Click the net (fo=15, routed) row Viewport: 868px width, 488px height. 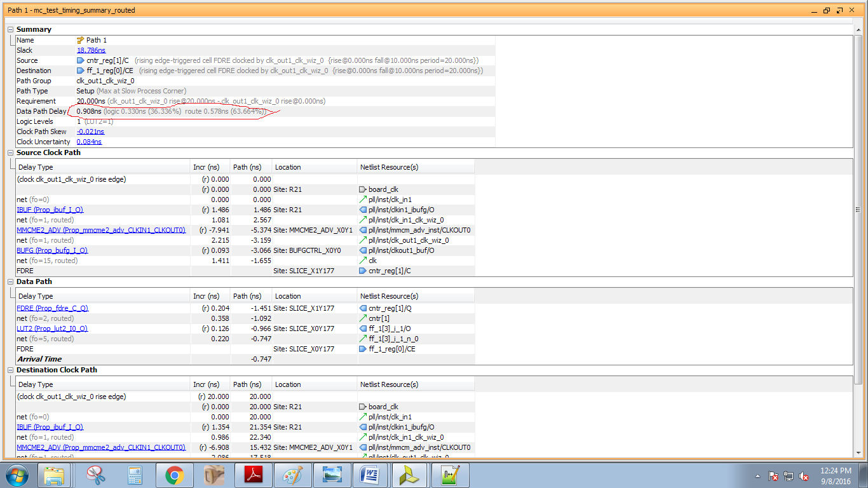[245, 261]
